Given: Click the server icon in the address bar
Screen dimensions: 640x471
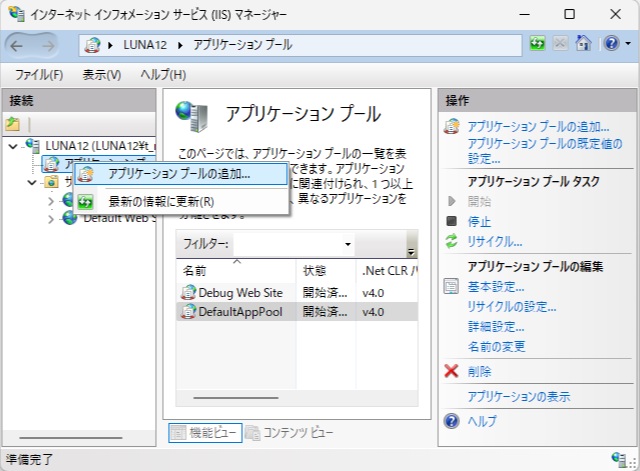Looking at the screenshot, I should coord(92,45).
